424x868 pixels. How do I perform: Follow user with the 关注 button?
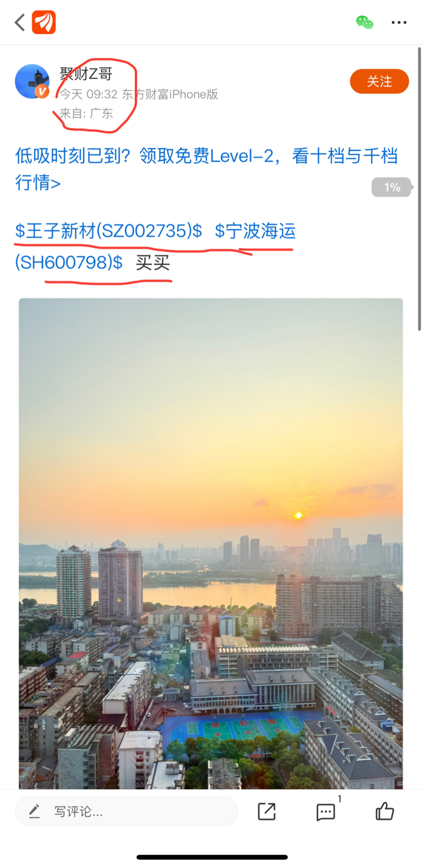379,82
